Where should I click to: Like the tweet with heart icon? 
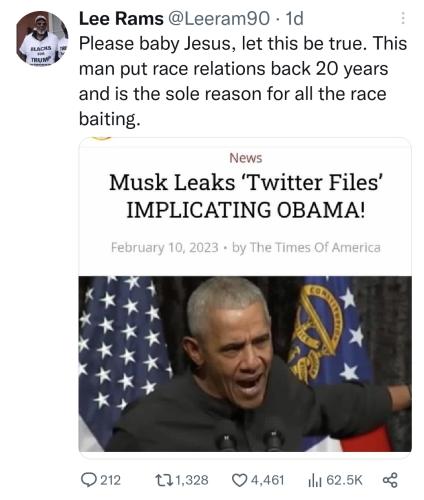(x=239, y=480)
